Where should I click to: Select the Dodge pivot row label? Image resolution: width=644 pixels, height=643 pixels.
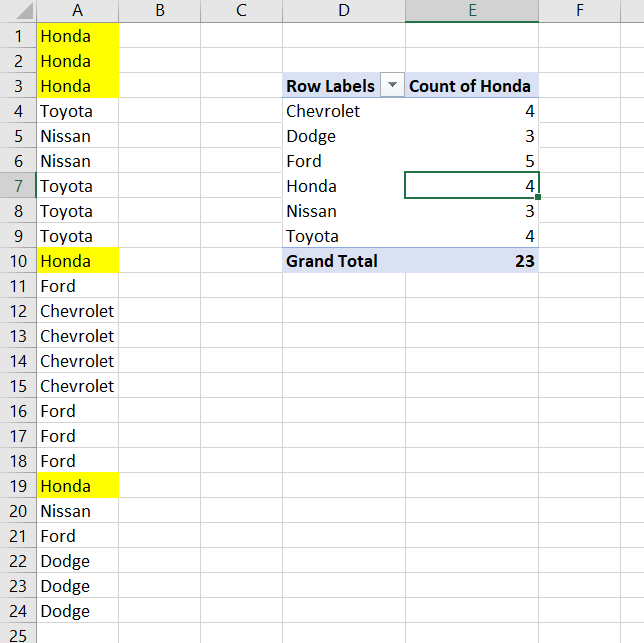(344, 136)
